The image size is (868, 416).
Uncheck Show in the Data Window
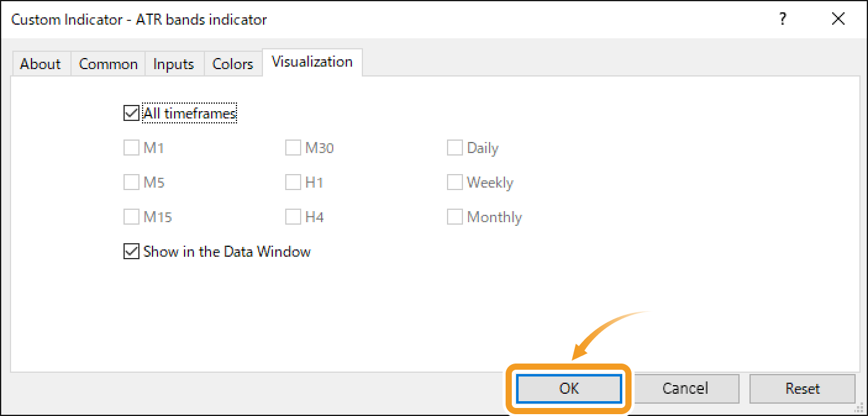(x=131, y=251)
